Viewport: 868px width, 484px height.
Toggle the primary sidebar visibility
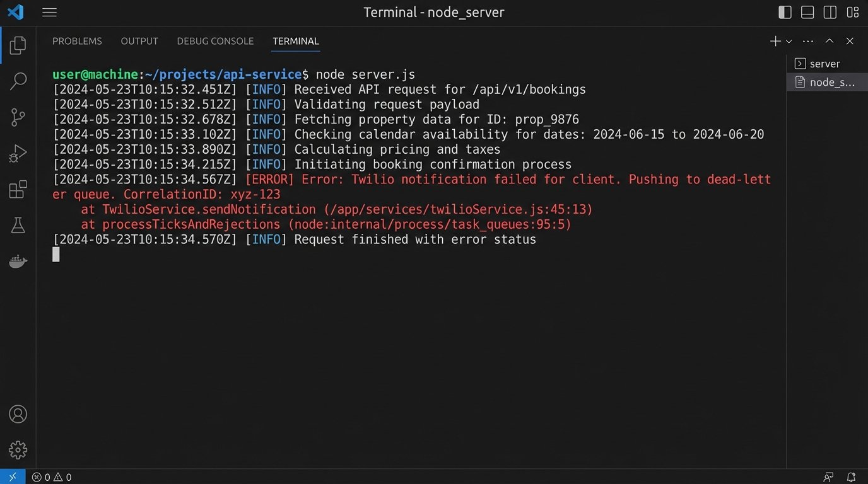coord(784,12)
